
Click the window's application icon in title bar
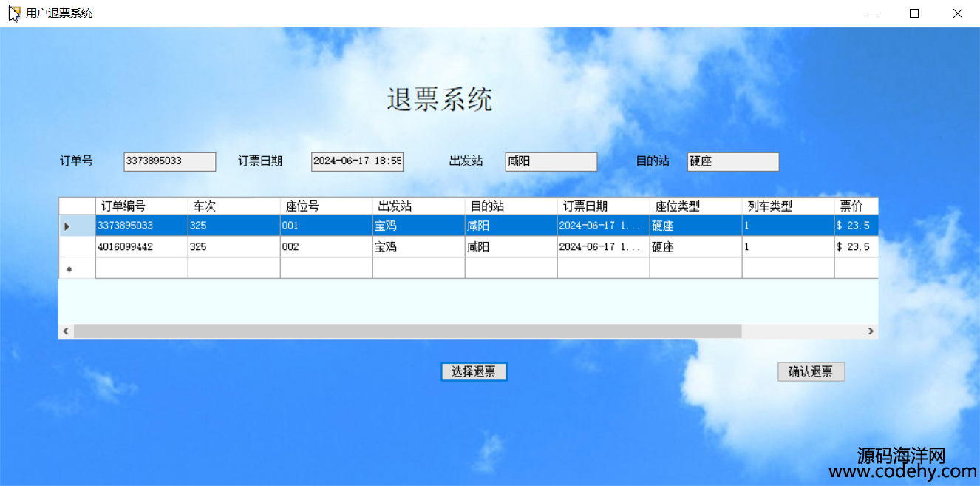click(14, 13)
